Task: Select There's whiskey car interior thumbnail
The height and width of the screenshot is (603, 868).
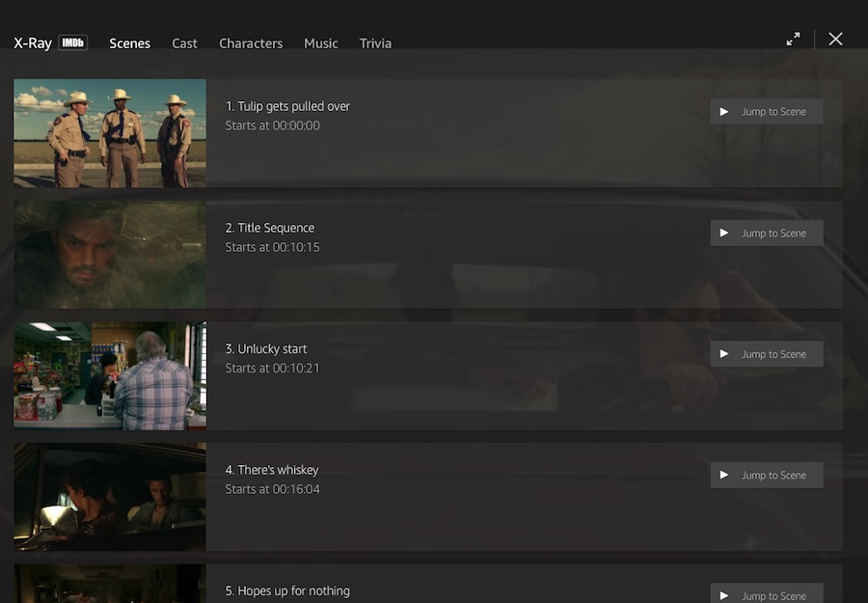Action: click(x=110, y=497)
